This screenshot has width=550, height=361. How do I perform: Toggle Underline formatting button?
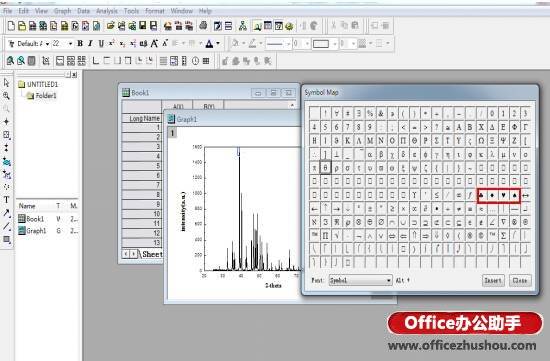coord(101,44)
